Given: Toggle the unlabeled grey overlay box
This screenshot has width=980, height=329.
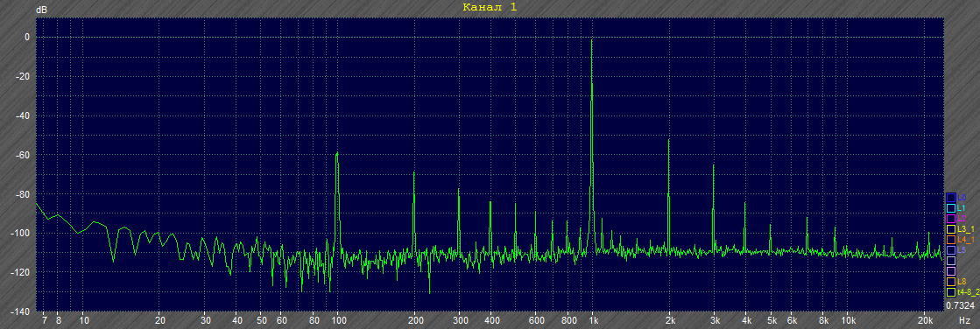Looking at the screenshot, I should tap(950, 261).
